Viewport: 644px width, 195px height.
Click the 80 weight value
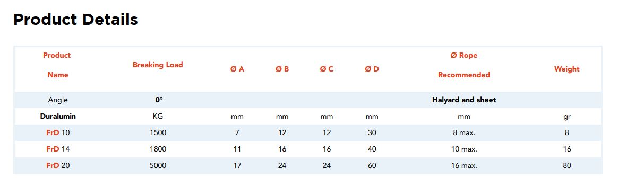click(567, 165)
